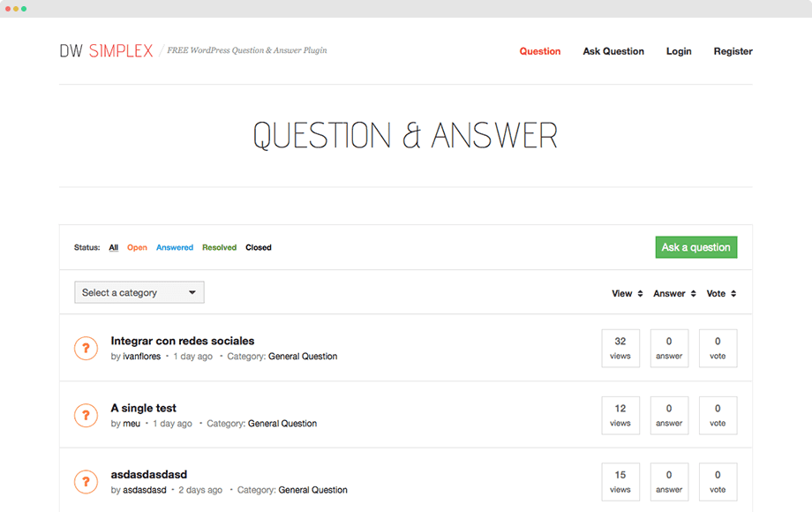This screenshot has height=512, width=812.
Task: Click the 32 views counter box
Action: [620, 348]
